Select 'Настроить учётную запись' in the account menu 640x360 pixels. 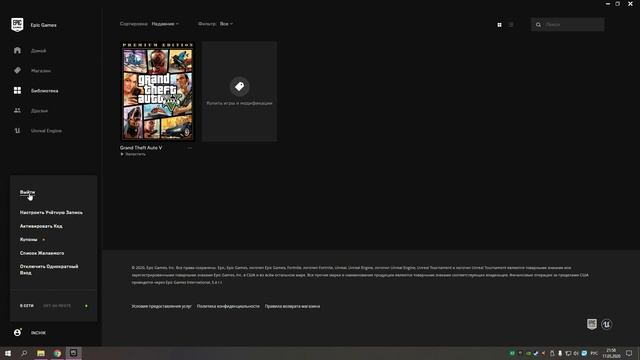[51, 213]
